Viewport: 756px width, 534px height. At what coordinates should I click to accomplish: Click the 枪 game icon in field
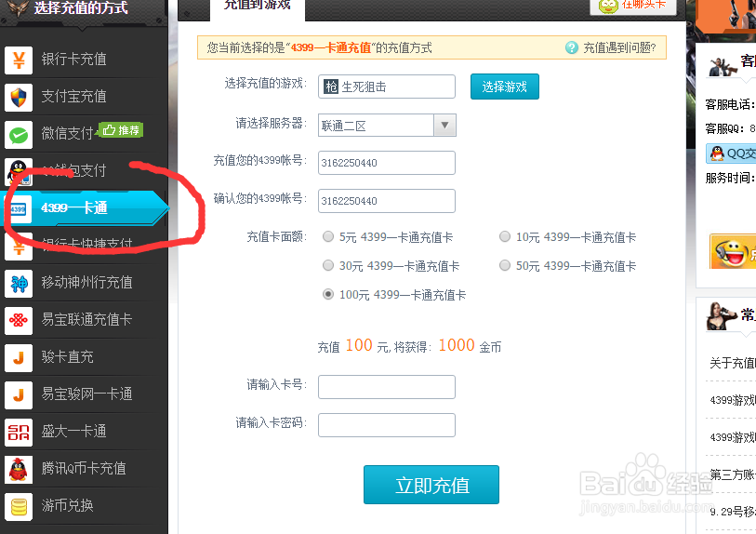click(x=331, y=87)
